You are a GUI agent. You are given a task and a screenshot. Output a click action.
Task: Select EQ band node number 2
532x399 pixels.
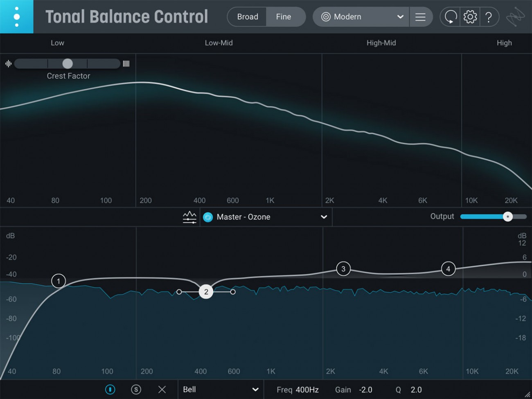click(x=206, y=292)
